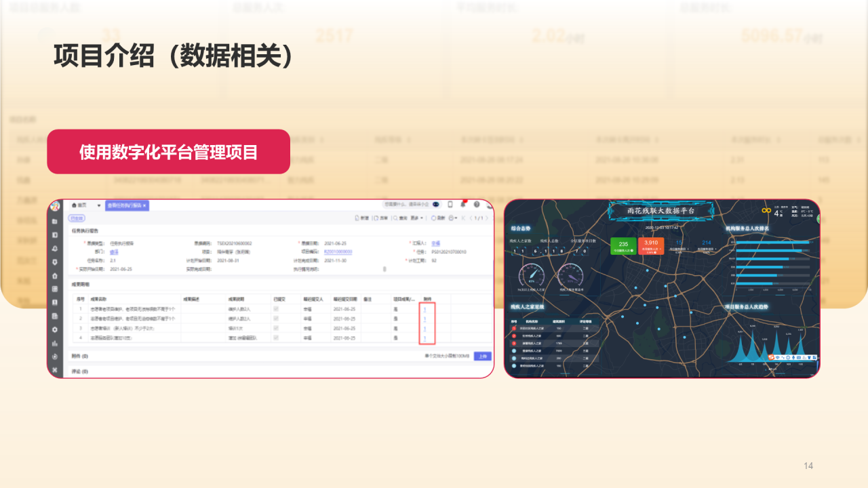868x488 pixels.
Task: Click the bell icon in left sidebar
Action: [x=55, y=249]
